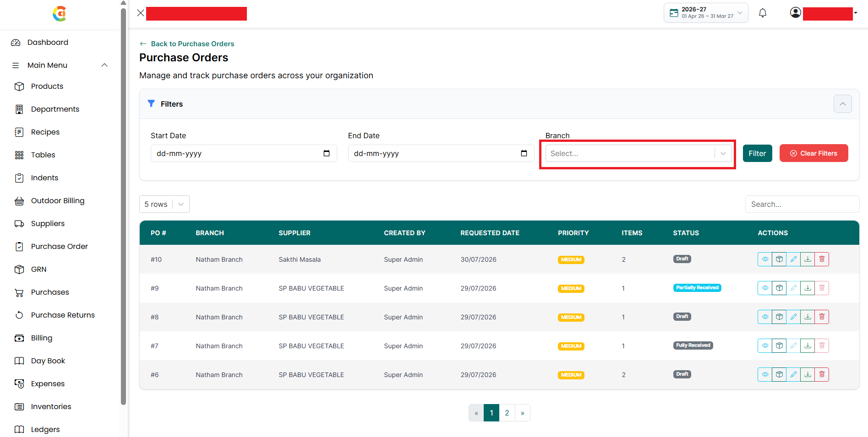868x437 pixels.
Task: Delete purchase order #10 with trash icon
Action: (x=822, y=259)
